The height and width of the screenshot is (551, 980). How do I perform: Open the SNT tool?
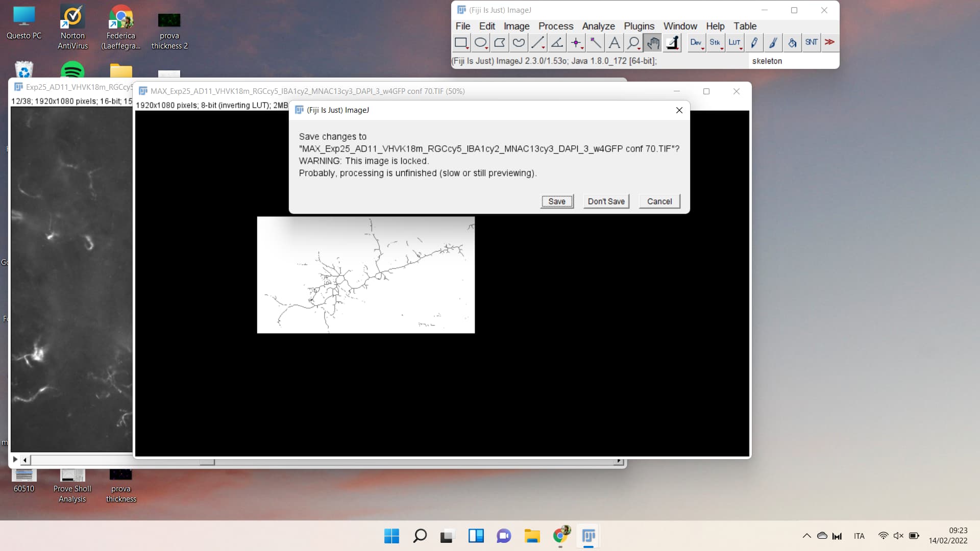point(811,43)
